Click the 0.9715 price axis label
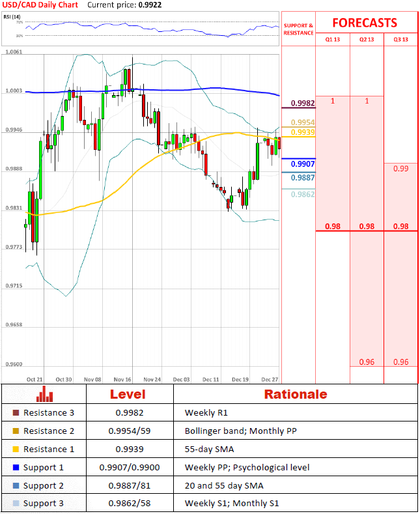The height and width of the screenshot is (514, 420). (x=14, y=286)
